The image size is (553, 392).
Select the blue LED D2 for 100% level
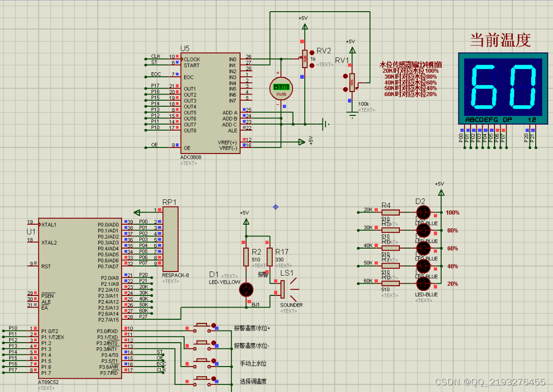424,213
